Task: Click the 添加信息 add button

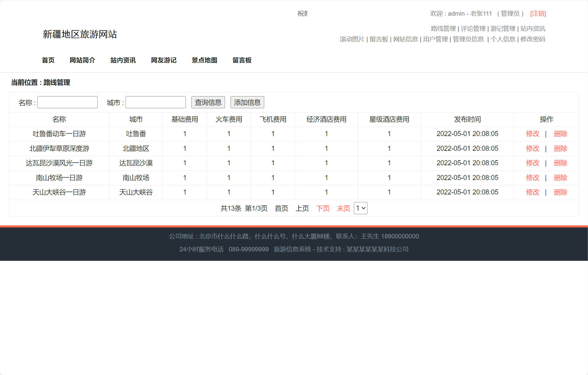Action: pyautogui.click(x=247, y=102)
